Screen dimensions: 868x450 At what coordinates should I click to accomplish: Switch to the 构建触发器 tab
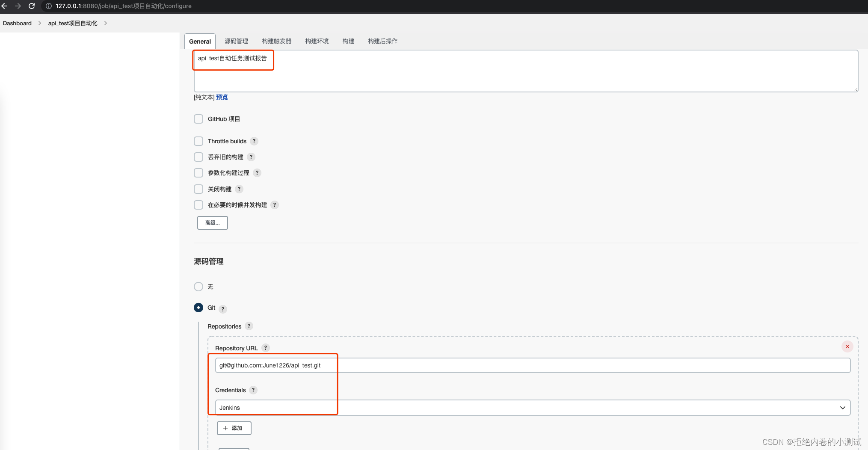(277, 41)
